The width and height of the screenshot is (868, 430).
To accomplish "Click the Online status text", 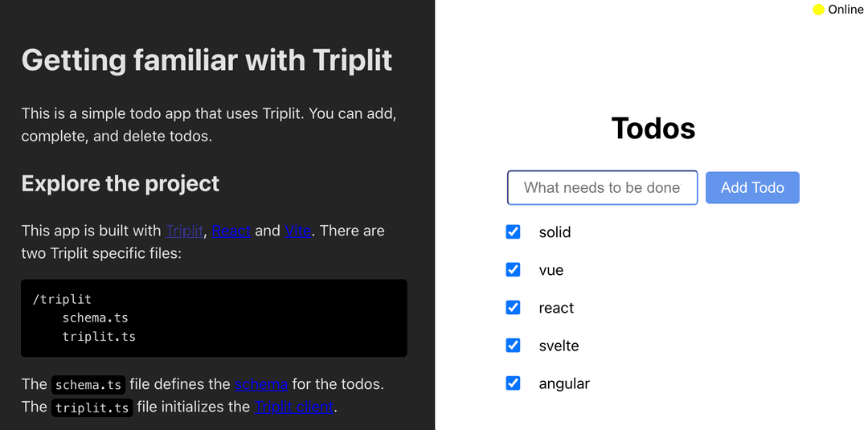I will tap(845, 10).
